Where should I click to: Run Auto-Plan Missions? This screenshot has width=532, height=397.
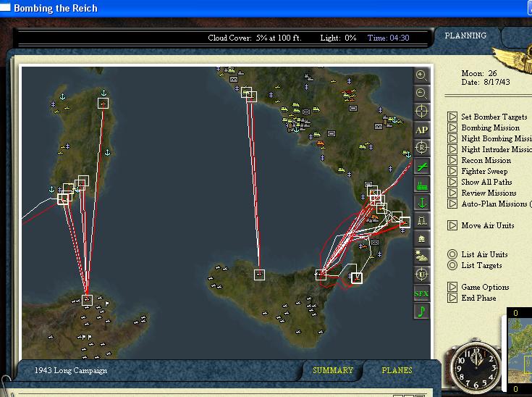(x=497, y=204)
